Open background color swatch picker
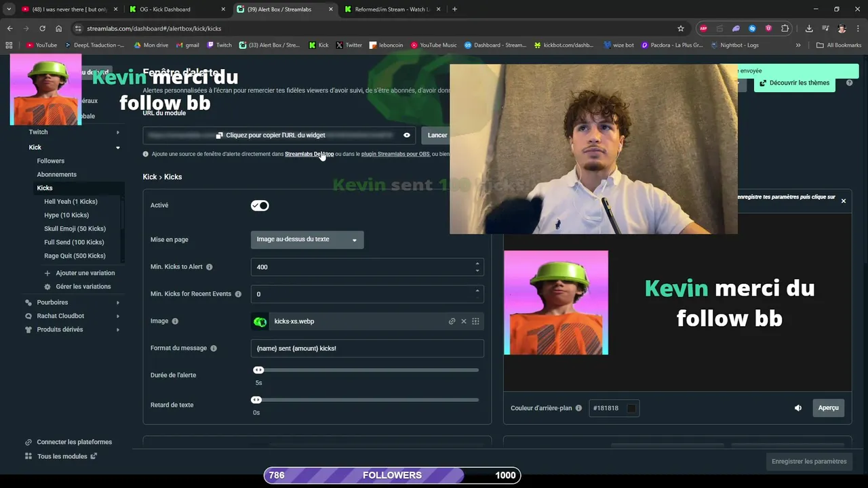 click(x=631, y=408)
